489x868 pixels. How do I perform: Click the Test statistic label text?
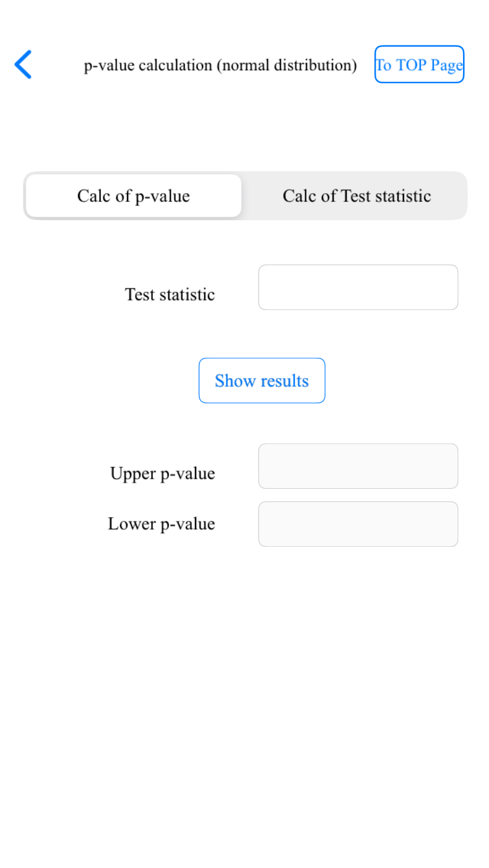click(x=169, y=294)
